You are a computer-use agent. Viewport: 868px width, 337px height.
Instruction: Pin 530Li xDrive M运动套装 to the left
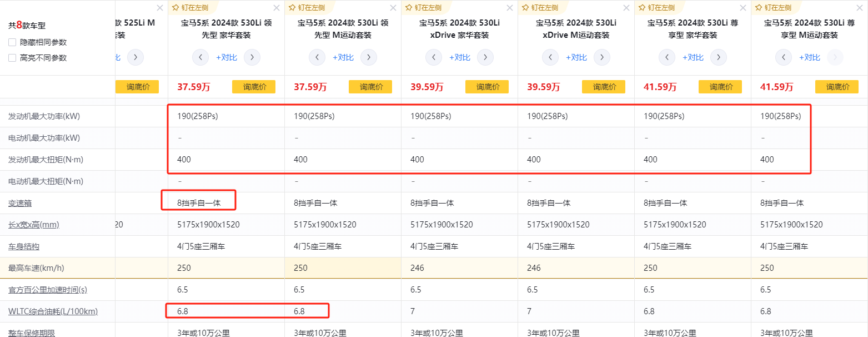540,7
